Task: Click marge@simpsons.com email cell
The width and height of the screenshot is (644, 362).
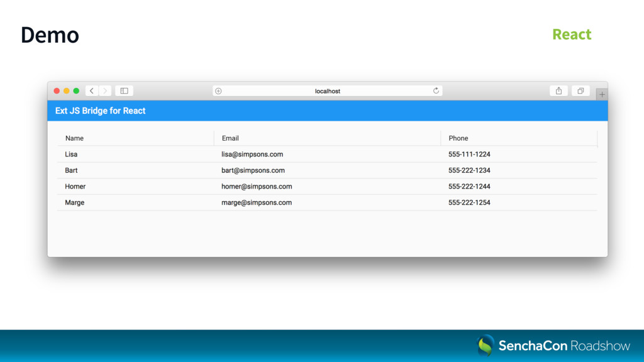Action: [327, 202]
